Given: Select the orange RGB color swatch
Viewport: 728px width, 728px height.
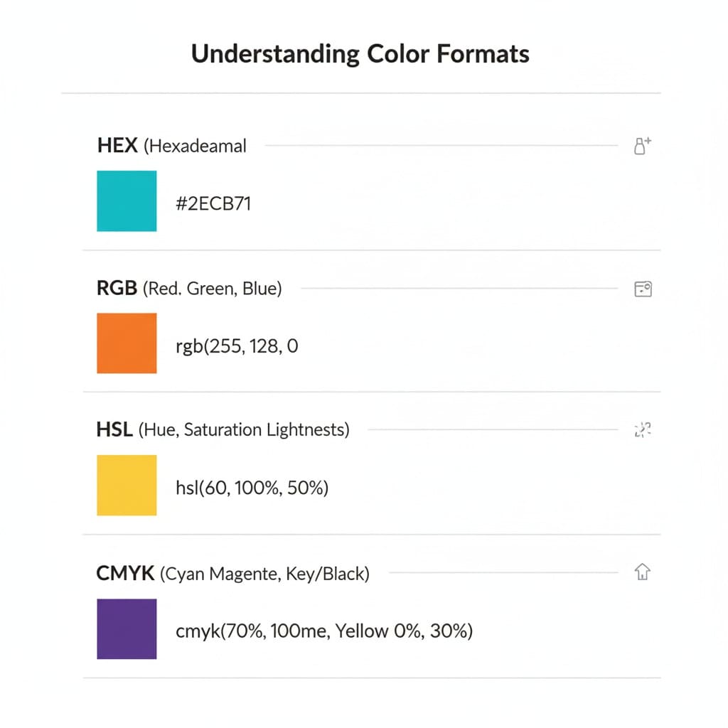Looking at the screenshot, I should (127, 343).
